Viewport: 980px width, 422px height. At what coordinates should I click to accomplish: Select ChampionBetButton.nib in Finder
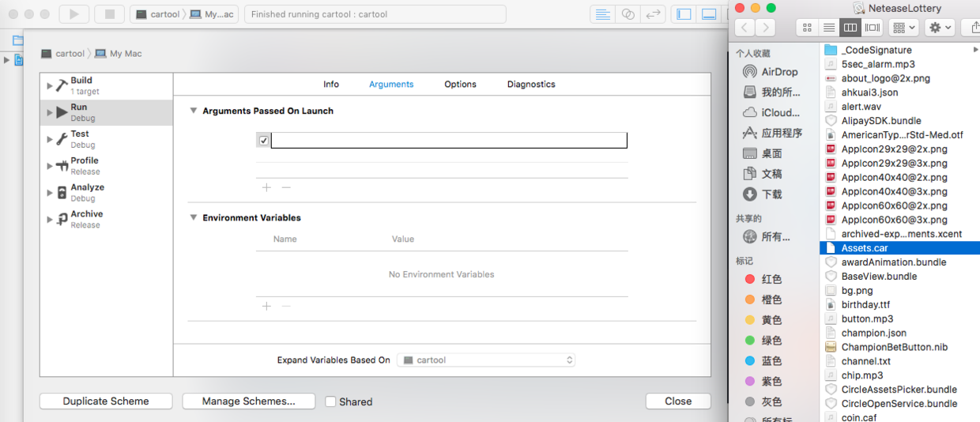(x=901, y=347)
